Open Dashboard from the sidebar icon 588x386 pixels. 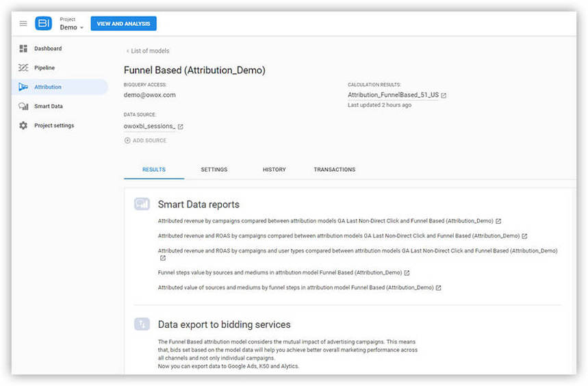[x=23, y=49]
